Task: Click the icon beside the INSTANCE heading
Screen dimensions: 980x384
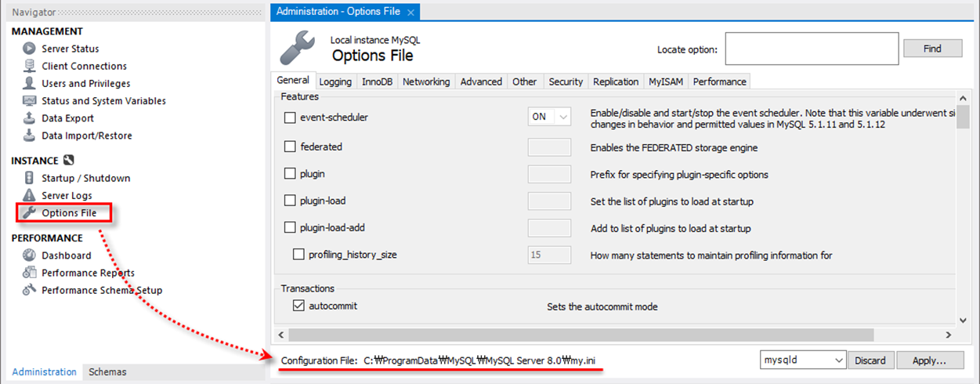Action: pos(68,161)
